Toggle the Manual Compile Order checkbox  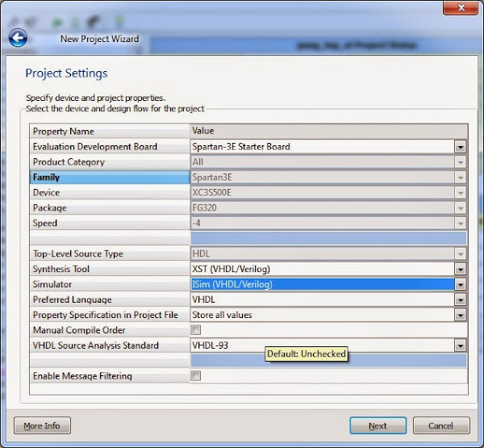tap(196, 330)
